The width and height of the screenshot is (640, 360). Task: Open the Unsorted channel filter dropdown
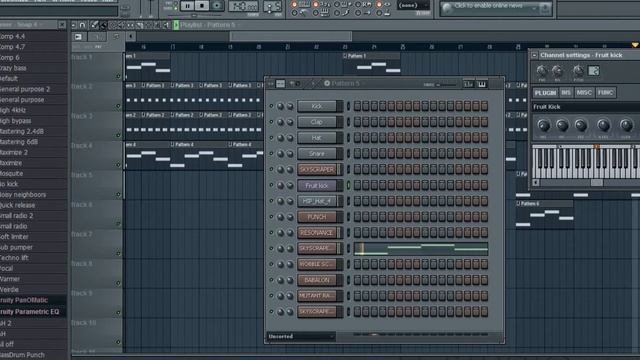[x=301, y=336]
